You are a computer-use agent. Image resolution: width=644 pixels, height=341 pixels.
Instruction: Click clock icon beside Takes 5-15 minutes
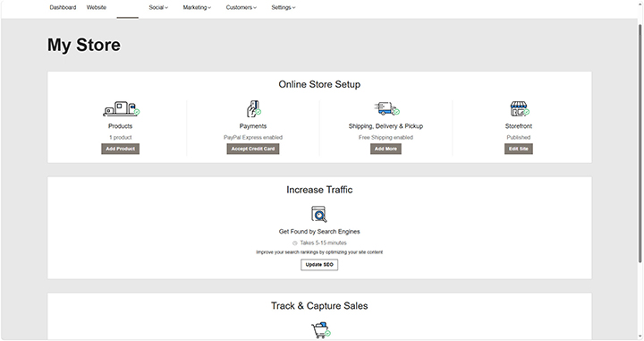click(x=294, y=243)
